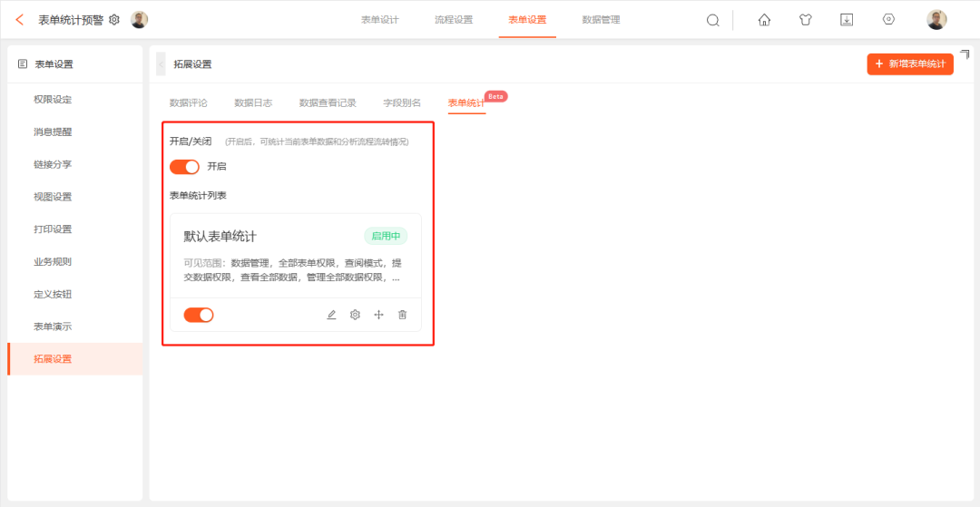Open the theme (shirt) icon

[805, 20]
